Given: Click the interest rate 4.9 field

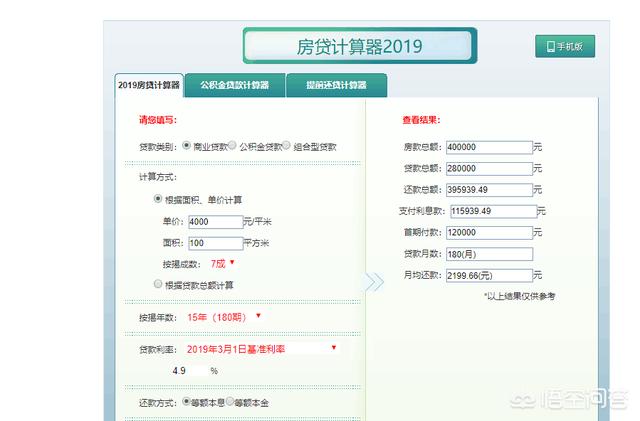Looking at the screenshot, I should point(187,370).
